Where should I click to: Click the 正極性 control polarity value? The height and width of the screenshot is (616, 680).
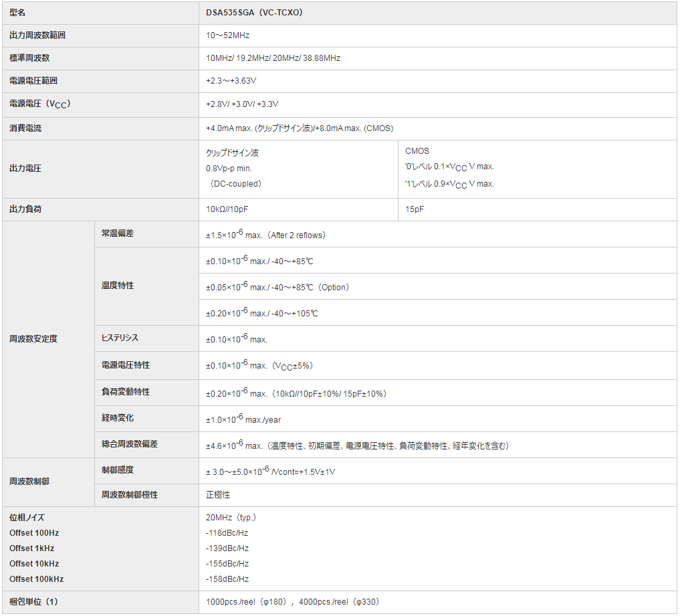[x=218, y=495]
